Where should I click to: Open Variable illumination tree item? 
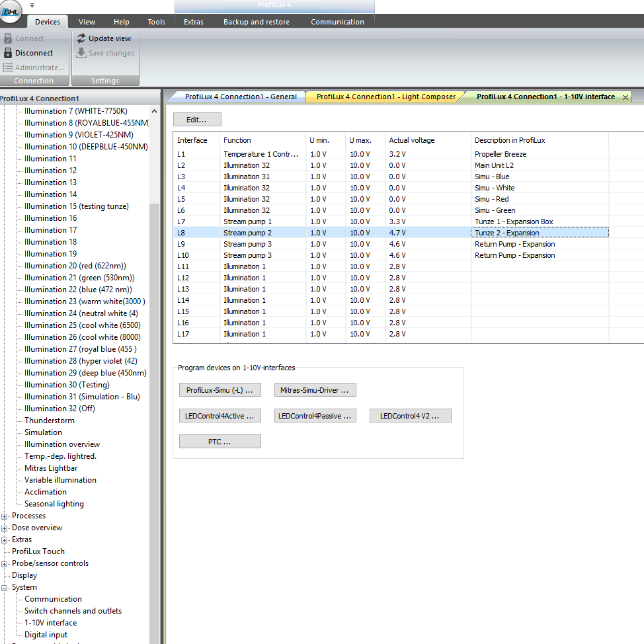point(60,480)
